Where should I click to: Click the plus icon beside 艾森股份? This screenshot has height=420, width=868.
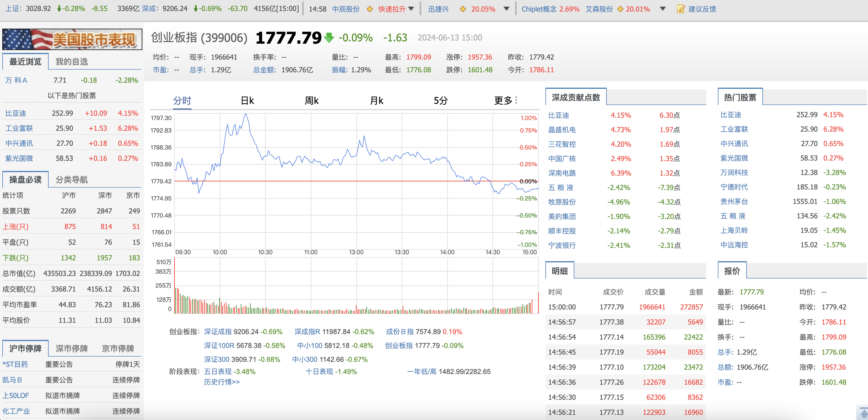(619, 9)
